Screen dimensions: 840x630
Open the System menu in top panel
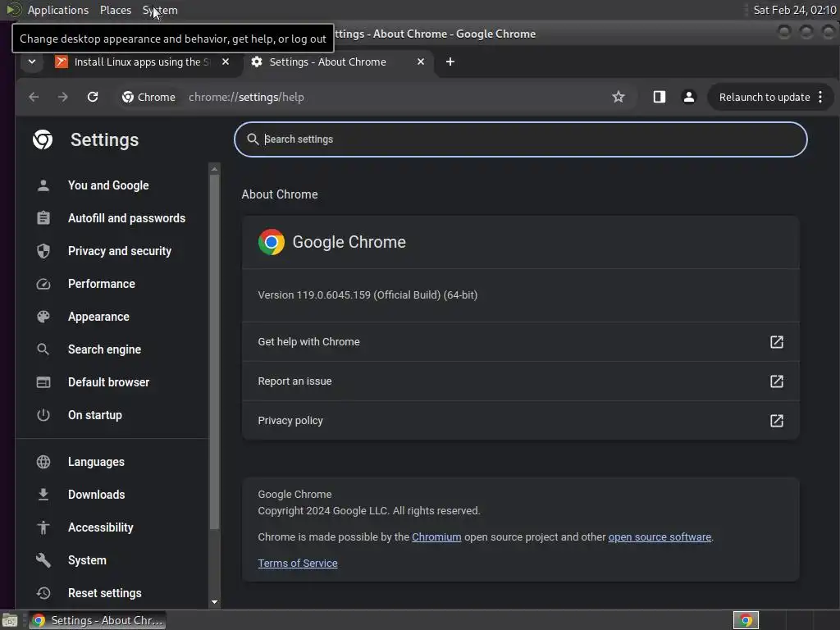pyautogui.click(x=160, y=10)
